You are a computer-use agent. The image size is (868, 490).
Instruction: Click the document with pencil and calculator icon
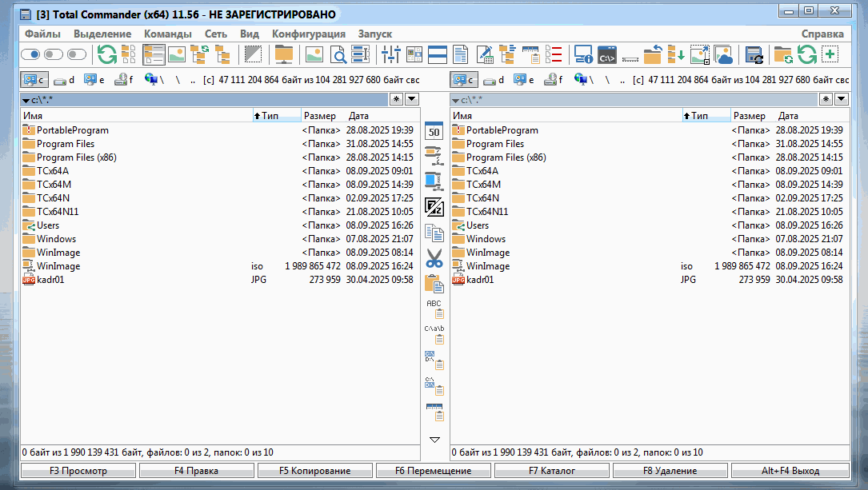tap(484, 54)
